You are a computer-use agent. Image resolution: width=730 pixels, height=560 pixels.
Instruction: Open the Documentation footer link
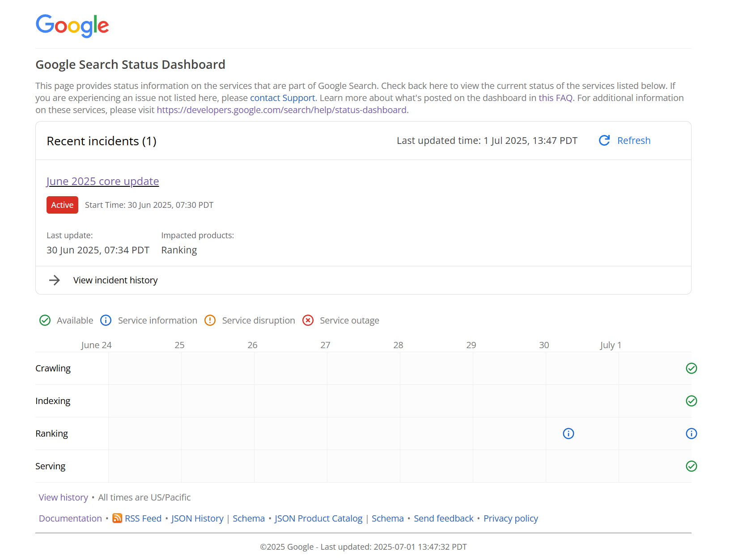71,518
